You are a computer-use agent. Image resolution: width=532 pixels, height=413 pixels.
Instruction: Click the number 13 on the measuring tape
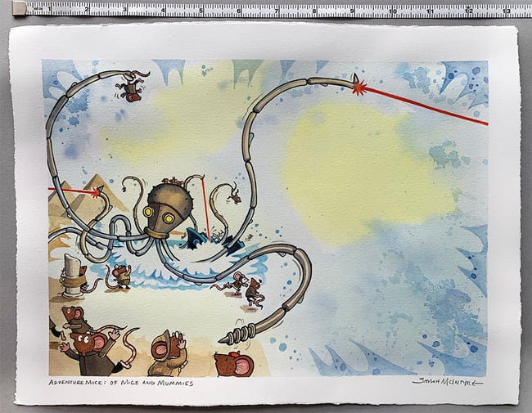[x=507, y=11]
